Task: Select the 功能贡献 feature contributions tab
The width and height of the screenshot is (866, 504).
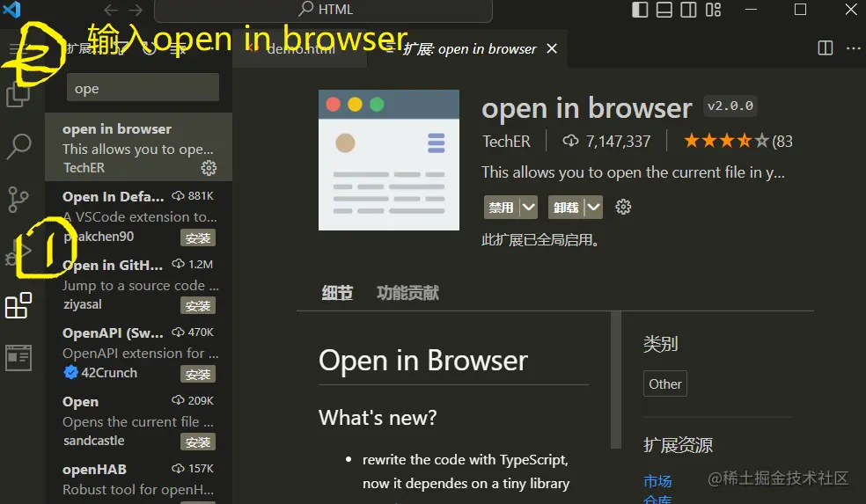Action: coord(407,293)
